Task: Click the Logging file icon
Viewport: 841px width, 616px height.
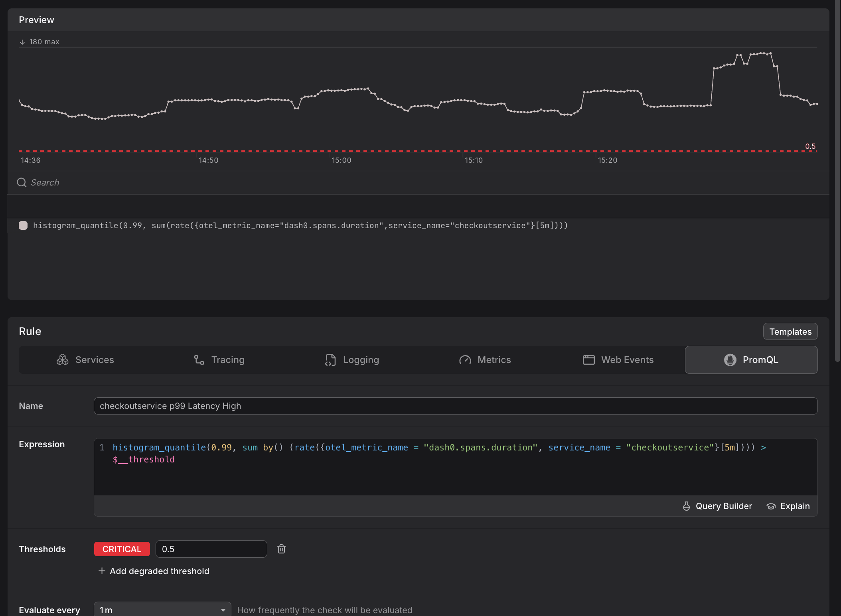Action: pos(330,360)
